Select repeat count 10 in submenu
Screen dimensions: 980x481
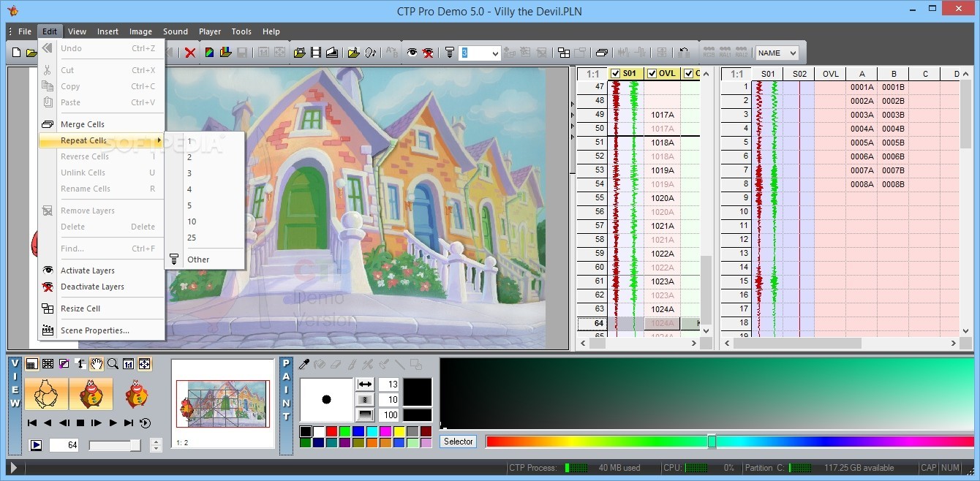point(205,221)
